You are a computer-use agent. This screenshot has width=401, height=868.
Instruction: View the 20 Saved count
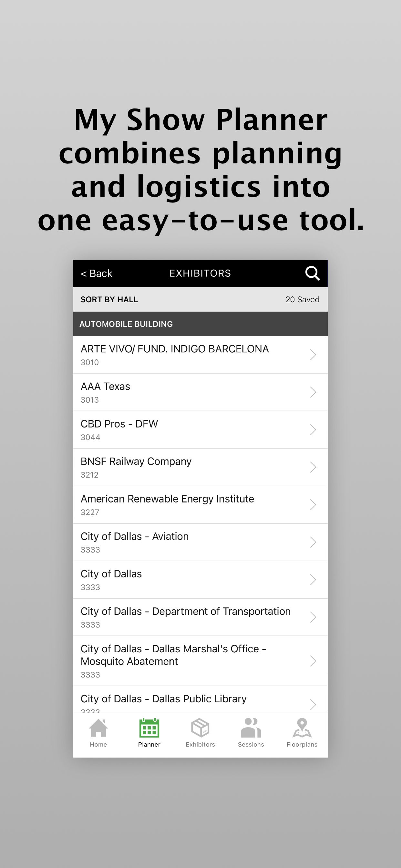pos(302,300)
